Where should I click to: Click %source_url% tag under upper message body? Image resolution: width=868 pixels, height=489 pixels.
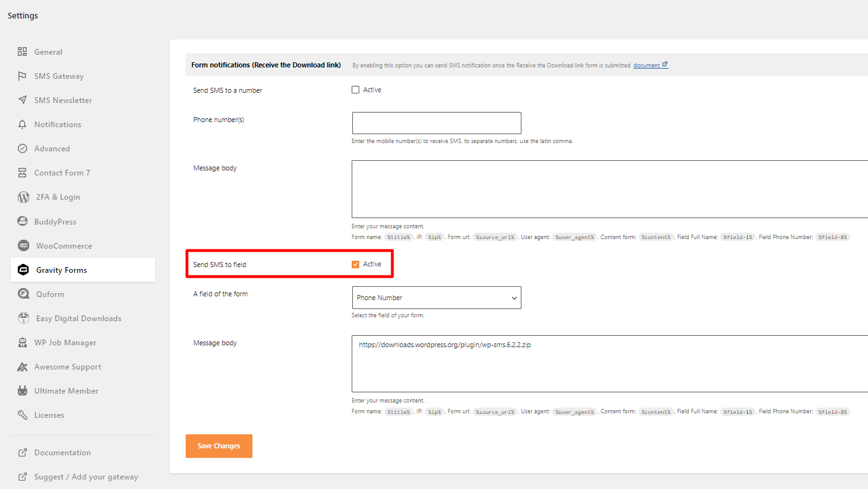[x=495, y=237]
